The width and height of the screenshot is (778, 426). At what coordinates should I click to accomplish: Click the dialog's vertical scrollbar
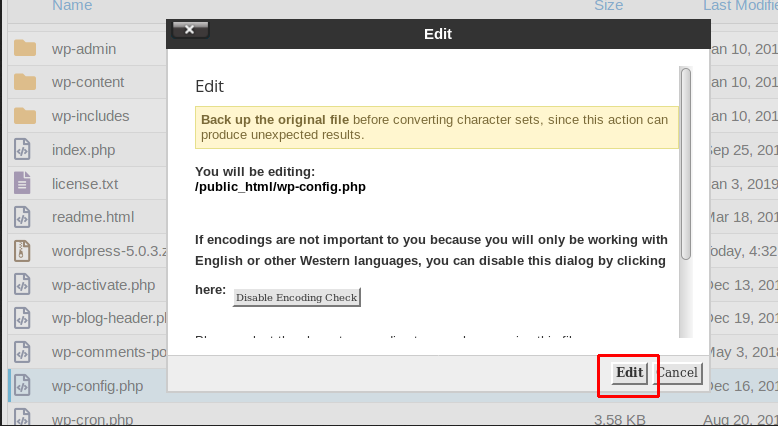click(x=686, y=164)
